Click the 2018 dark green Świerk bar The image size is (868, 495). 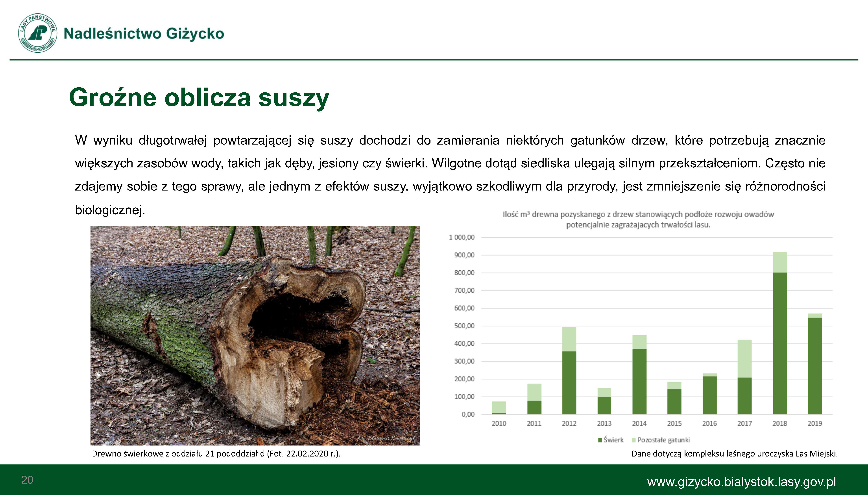point(780,343)
